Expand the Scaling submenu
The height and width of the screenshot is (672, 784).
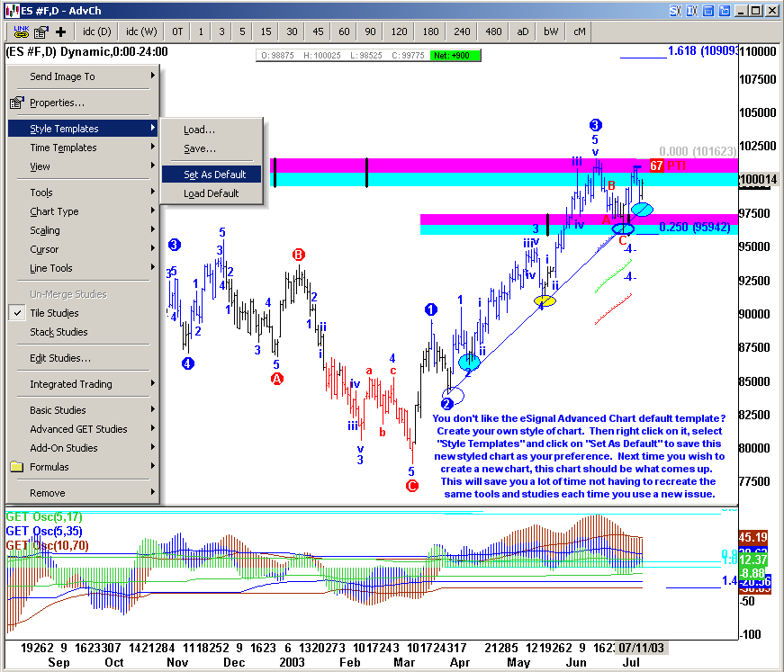click(83, 230)
